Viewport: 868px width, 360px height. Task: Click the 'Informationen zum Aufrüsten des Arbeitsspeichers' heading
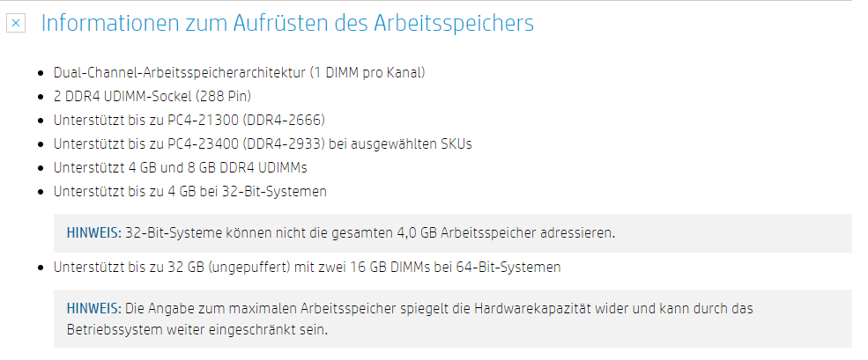[x=287, y=23]
